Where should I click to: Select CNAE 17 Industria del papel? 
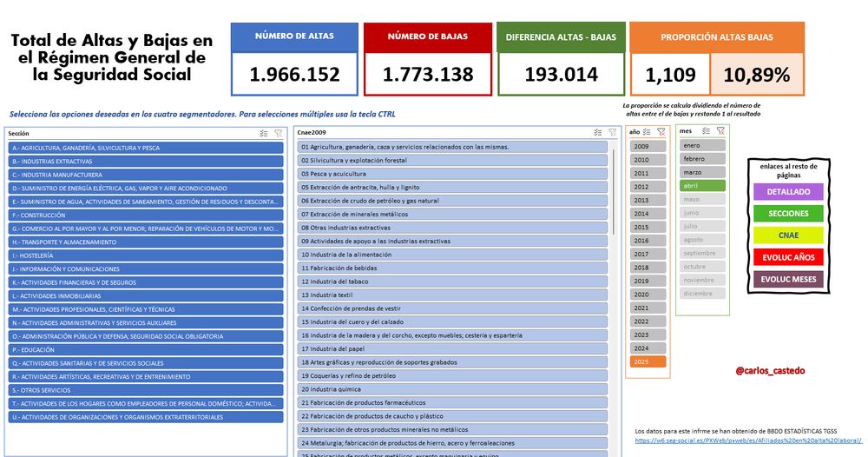click(452, 349)
